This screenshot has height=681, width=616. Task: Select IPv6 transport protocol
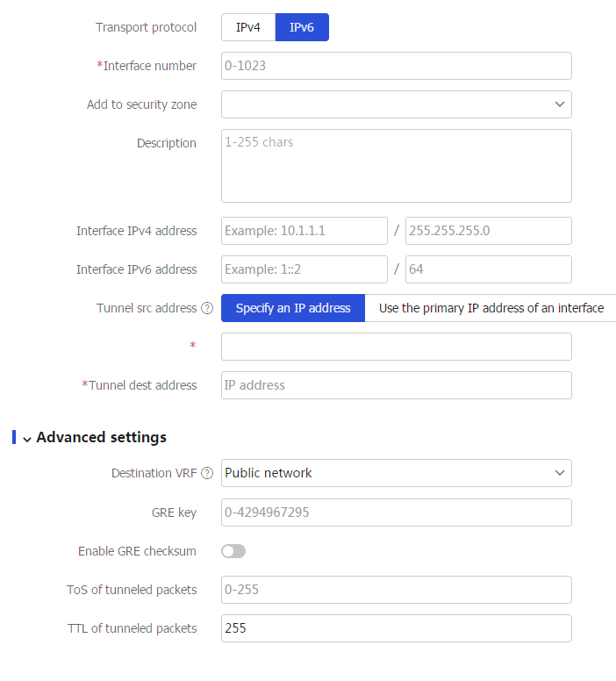click(302, 27)
